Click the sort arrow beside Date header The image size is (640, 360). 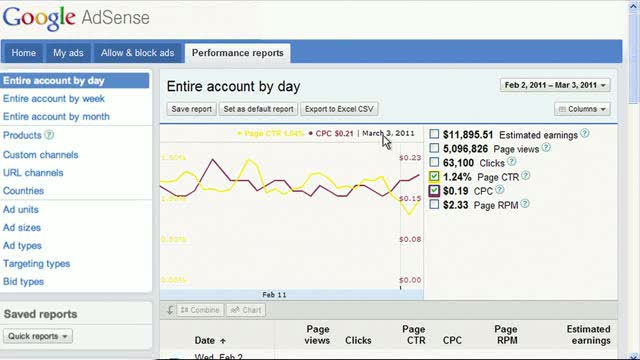[x=223, y=340]
